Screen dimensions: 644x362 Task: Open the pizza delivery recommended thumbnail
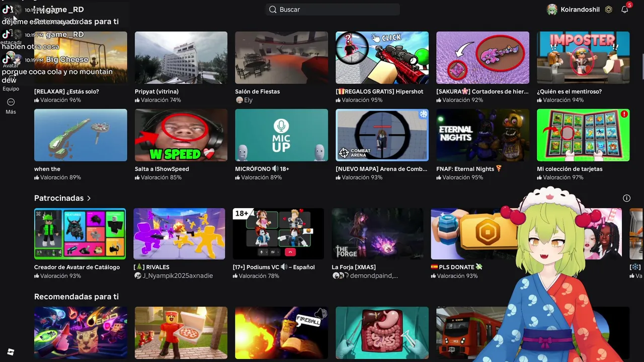pos(181,333)
